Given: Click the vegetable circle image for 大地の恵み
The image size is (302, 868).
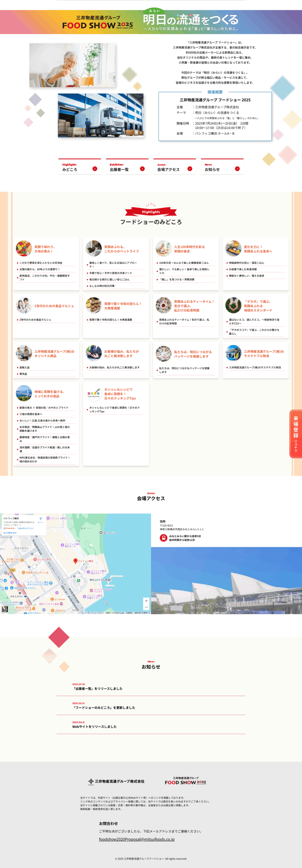Looking at the screenshot, I should coord(24,249).
